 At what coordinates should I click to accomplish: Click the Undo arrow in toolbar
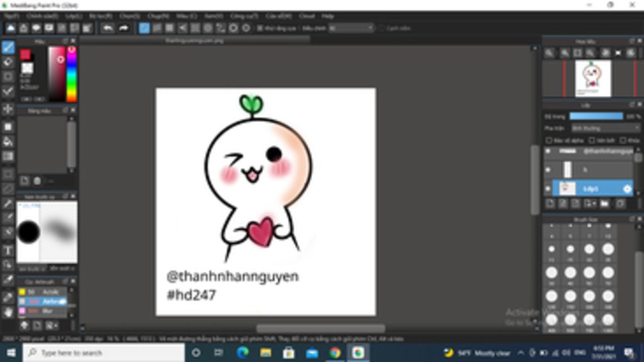[108, 28]
